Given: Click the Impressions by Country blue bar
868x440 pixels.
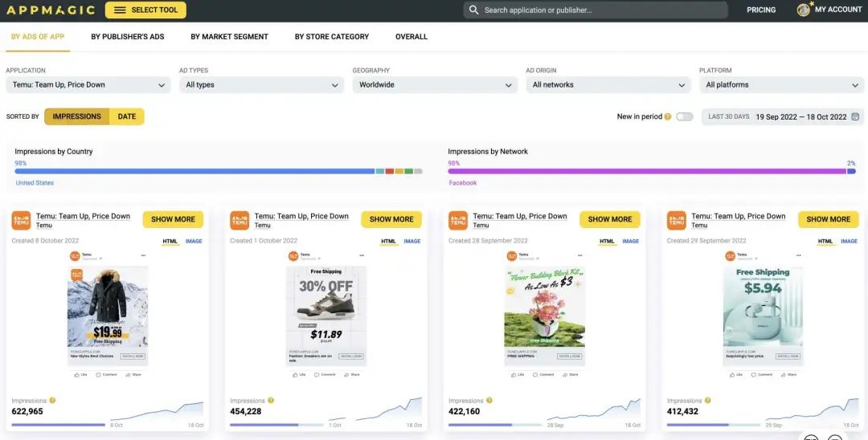Looking at the screenshot, I should click(194, 171).
